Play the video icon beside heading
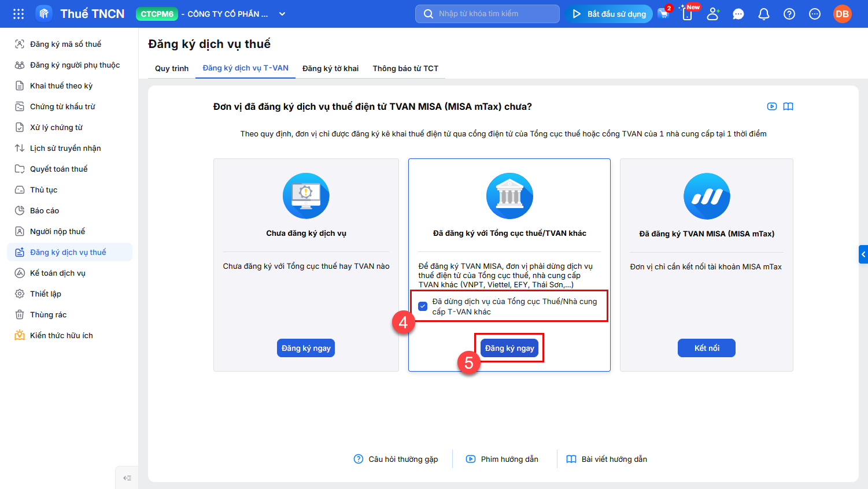 [x=772, y=106]
